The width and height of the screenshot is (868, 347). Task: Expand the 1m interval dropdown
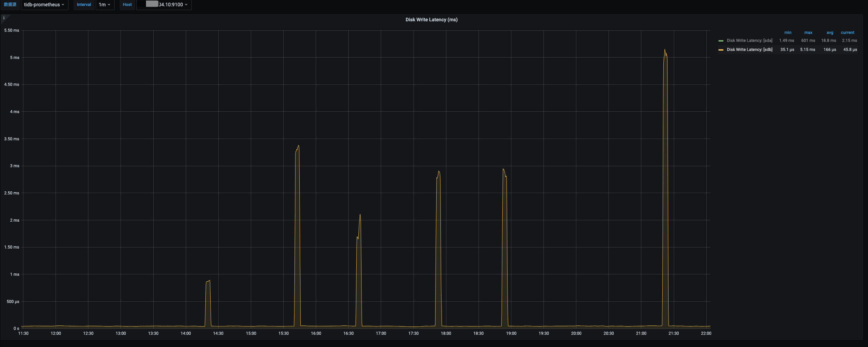(x=105, y=5)
